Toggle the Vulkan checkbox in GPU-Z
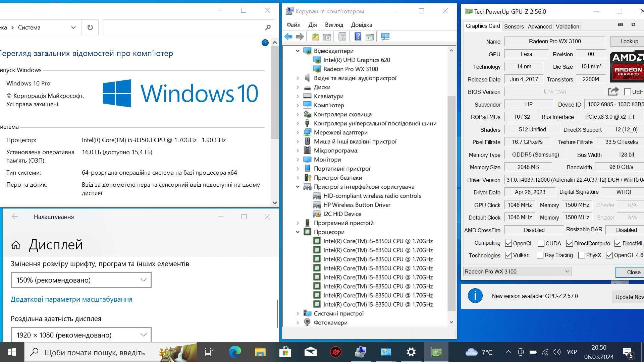 point(508,255)
